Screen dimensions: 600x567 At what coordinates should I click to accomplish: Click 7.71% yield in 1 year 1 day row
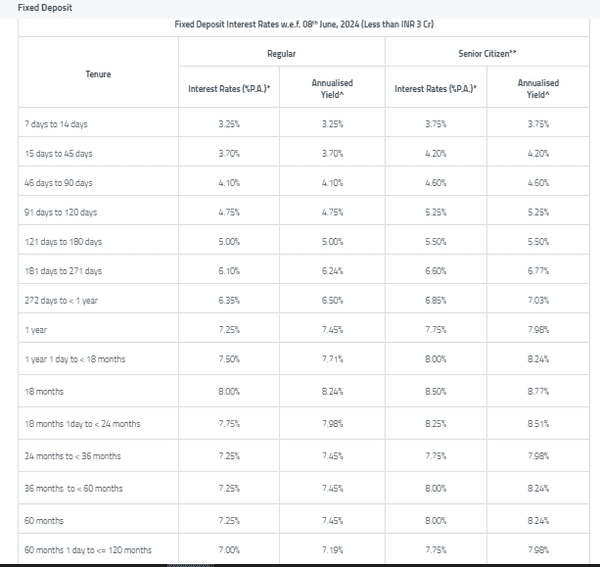[334, 359]
